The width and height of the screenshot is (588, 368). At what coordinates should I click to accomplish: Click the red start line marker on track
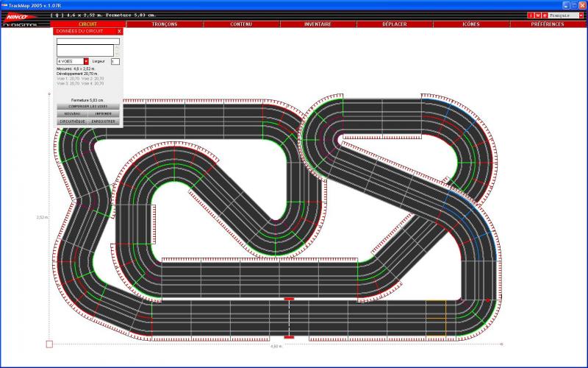tap(289, 300)
